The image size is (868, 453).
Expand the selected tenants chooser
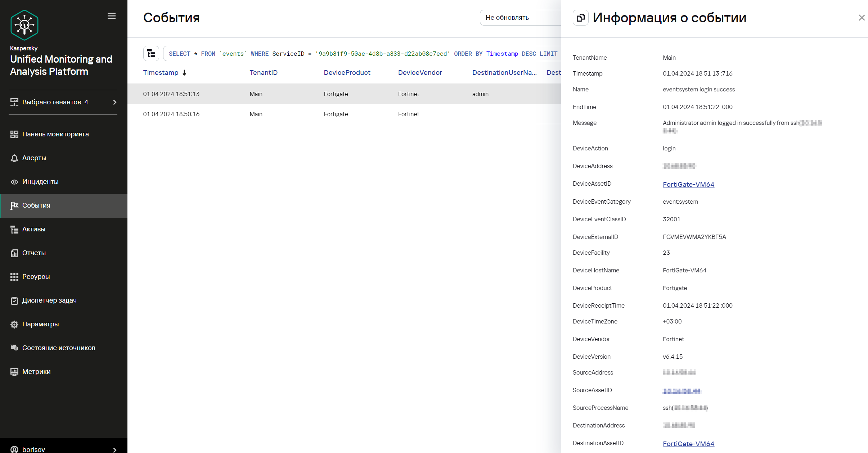click(64, 102)
